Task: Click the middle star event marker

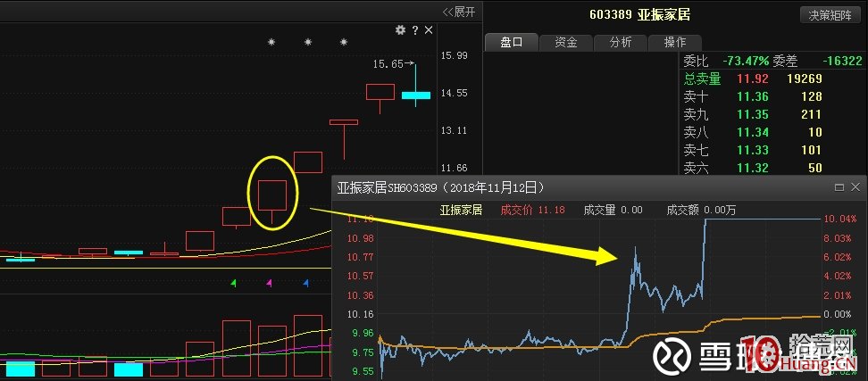Action: click(x=308, y=42)
